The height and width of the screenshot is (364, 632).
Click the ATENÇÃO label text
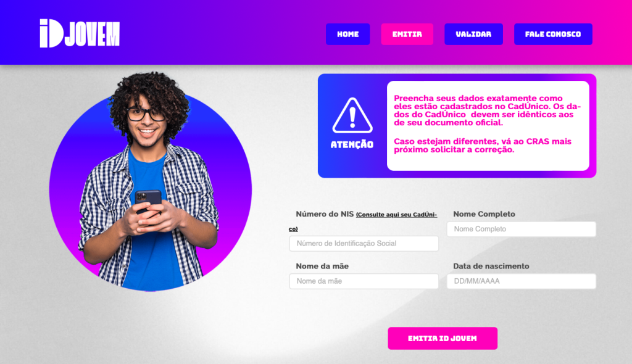(352, 145)
